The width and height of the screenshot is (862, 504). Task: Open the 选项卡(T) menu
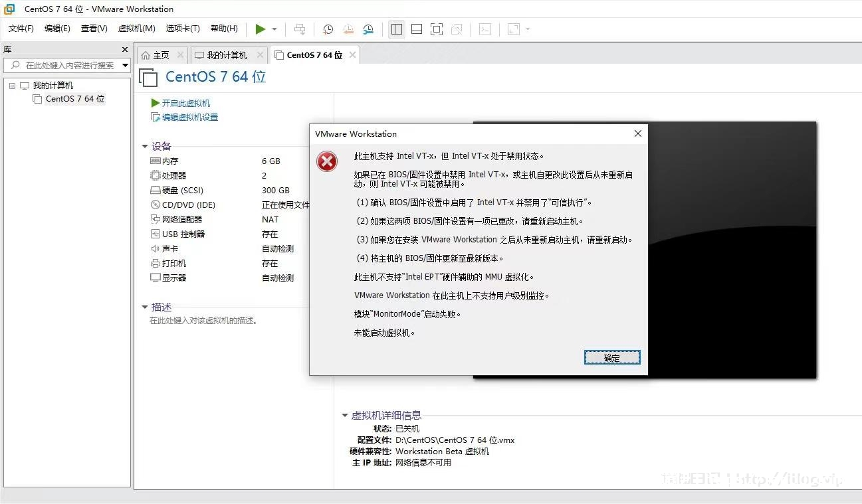coord(183,29)
